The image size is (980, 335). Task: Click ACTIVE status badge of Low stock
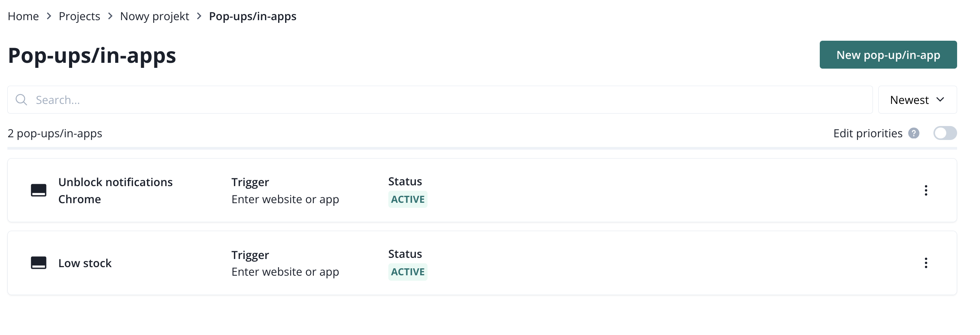click(408, 272)
